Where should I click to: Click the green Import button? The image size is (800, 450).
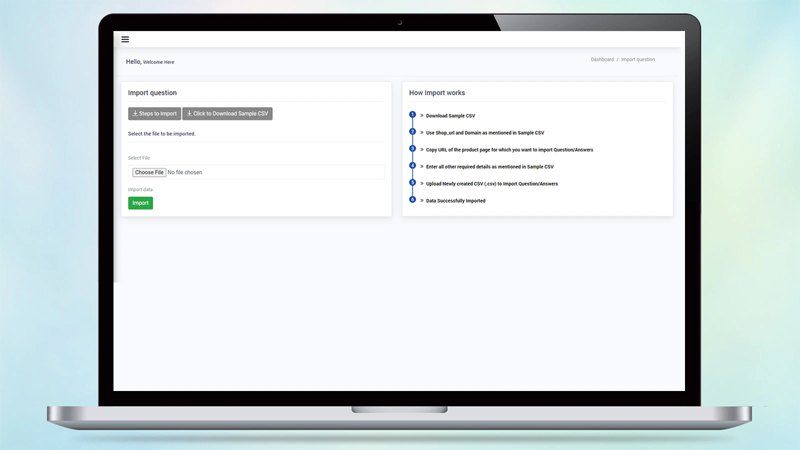[140, 203]
